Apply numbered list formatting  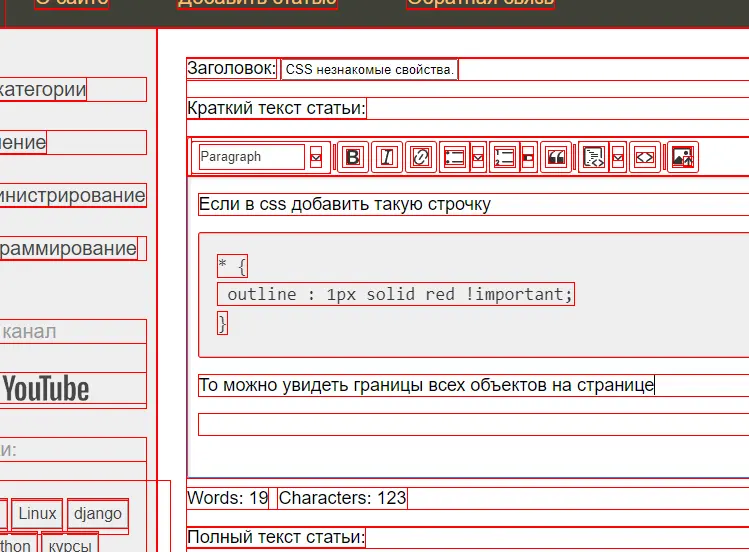point(505,157)
